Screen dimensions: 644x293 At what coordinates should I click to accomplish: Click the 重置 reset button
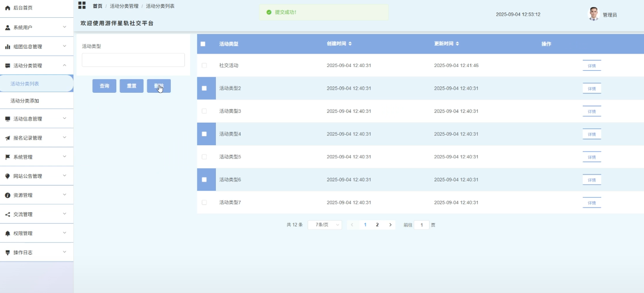[x=132, y=86]
